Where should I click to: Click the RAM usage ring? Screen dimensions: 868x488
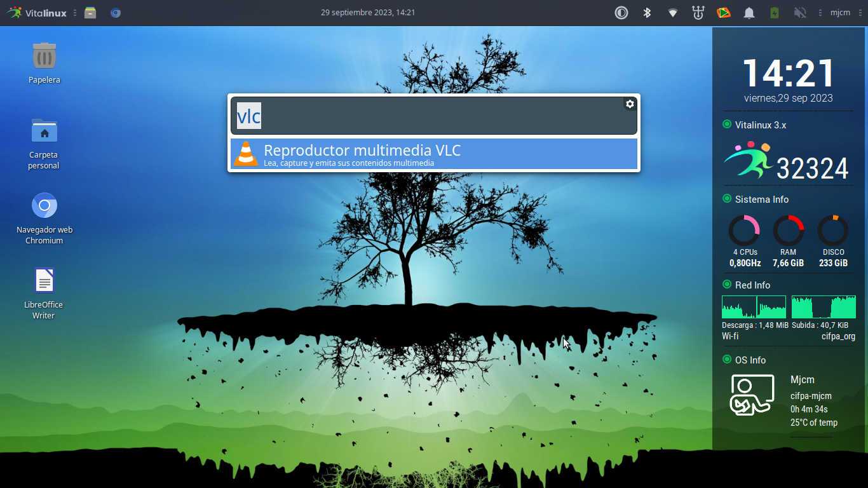tap(789, 230)
